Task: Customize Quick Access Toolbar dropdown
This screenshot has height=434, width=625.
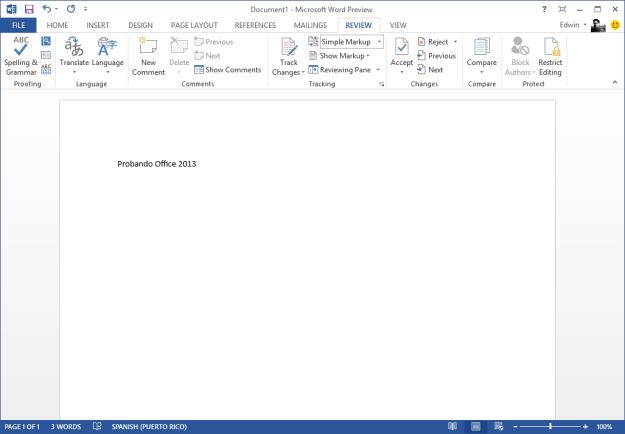Action: [85, 9]
